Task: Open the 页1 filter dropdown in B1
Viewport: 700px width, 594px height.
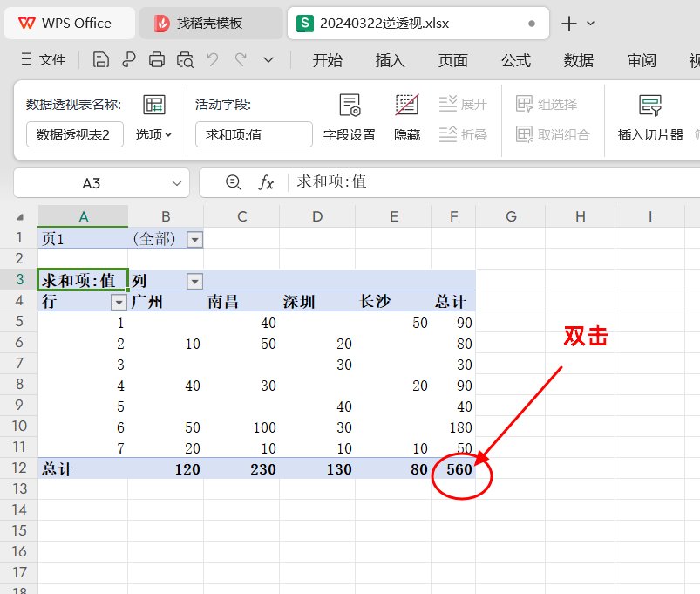Action: coord(194,240)
